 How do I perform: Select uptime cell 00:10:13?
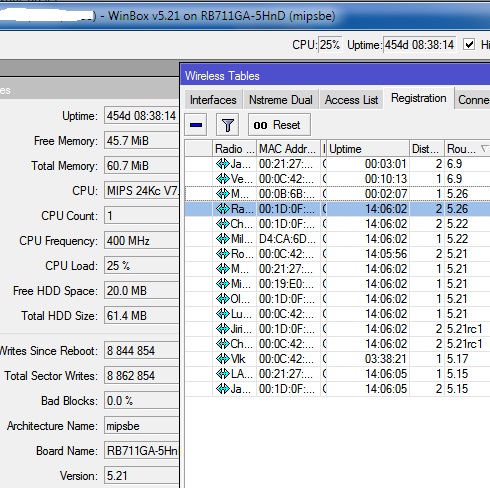point(368,179)
